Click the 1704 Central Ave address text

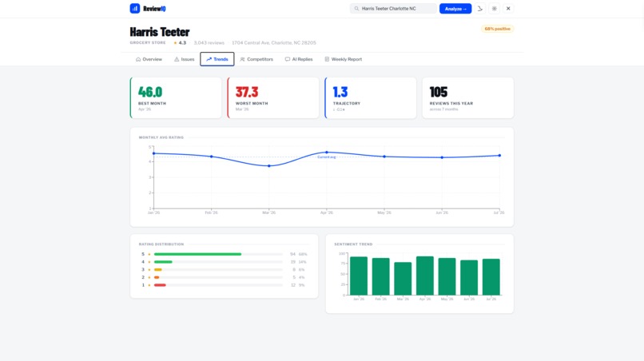tap(274, 42)
